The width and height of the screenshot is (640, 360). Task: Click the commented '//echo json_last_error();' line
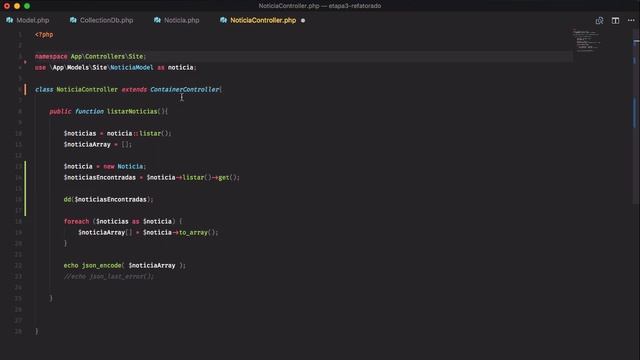[109, 277]
